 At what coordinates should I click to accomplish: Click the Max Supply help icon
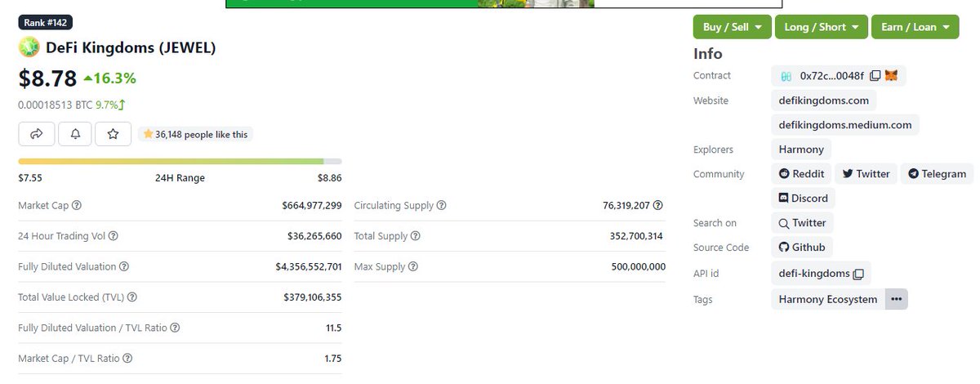(412, 266)
